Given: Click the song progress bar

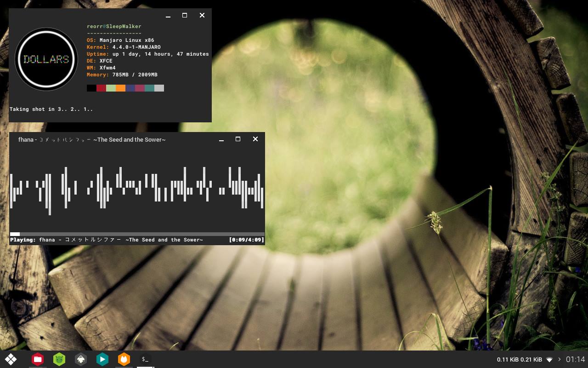Looking at the screenshot, I should tap(137, 234).
